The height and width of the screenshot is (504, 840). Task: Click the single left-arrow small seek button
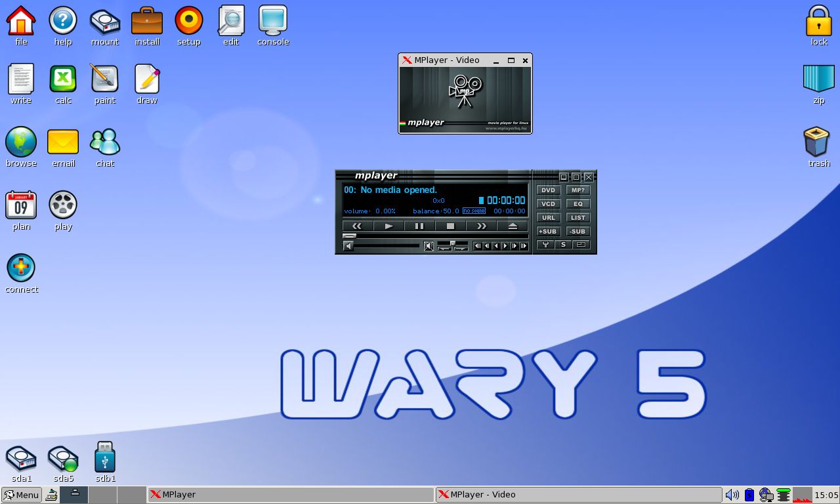496,246
